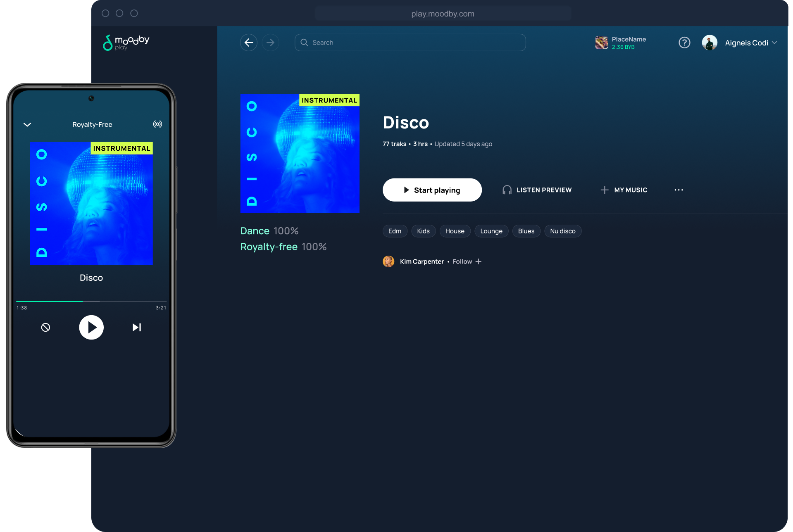
Task: Click the Moodby Play logo
Action: pos(126,43)
